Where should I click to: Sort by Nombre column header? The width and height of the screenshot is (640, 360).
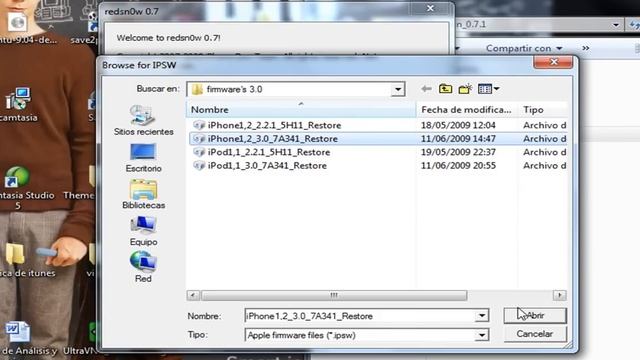301,110
